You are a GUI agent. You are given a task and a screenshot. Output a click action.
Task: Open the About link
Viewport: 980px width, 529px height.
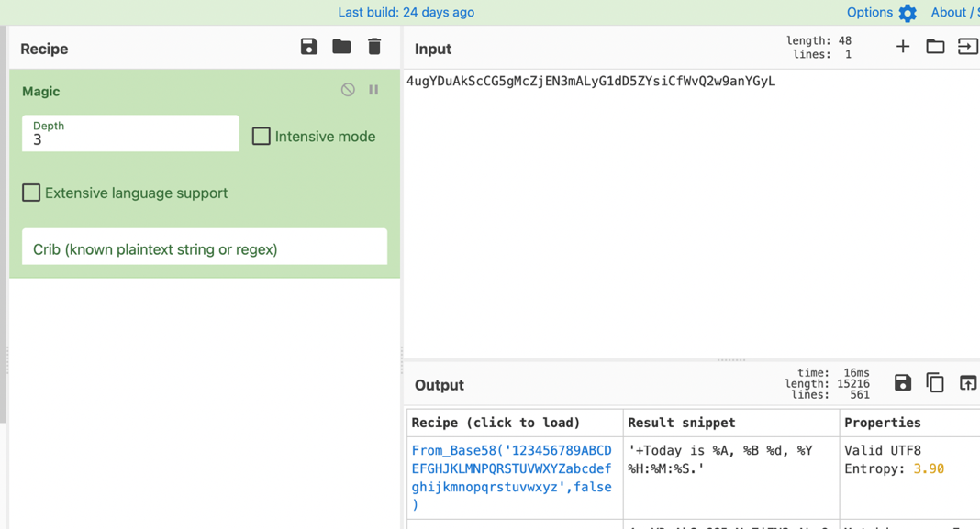click(949, 13)
